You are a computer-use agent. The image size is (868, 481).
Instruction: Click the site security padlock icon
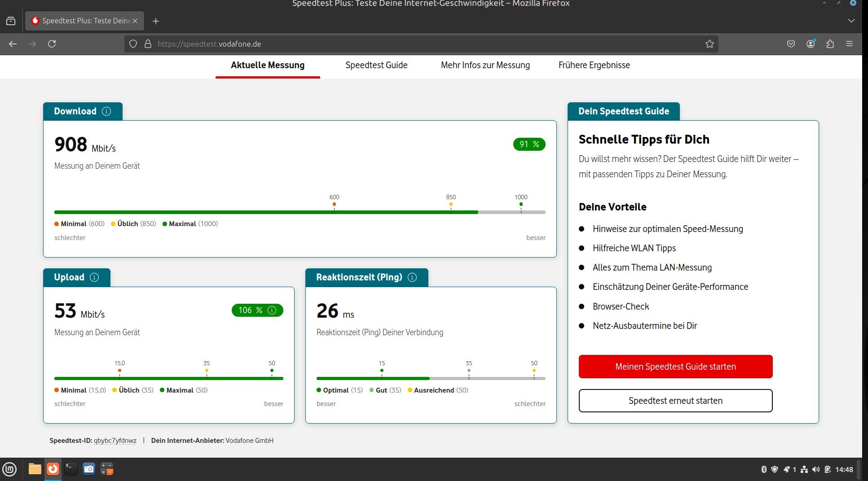click(x=148, y=44)
